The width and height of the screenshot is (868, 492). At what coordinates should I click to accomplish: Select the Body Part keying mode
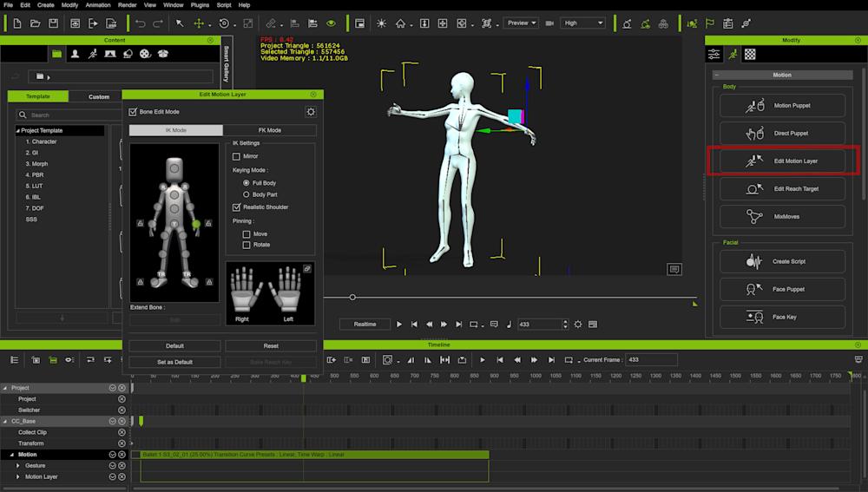(x=247, y=194)
